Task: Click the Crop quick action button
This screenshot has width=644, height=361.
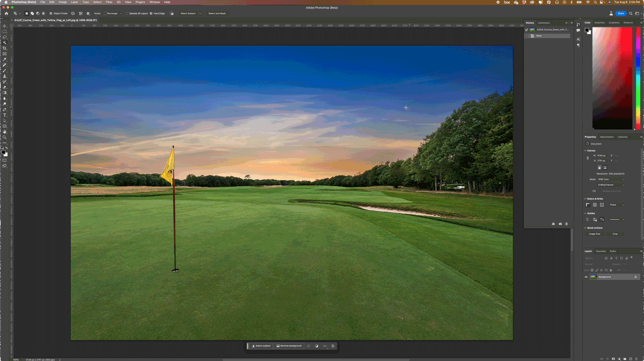Action: 615,234
